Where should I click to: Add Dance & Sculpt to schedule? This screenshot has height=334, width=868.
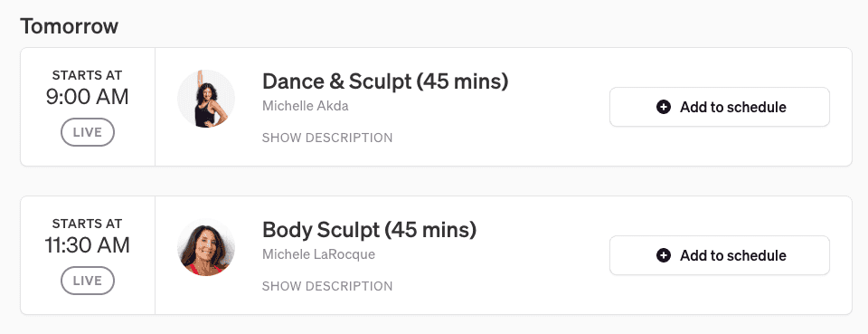[x=720, y=107]
